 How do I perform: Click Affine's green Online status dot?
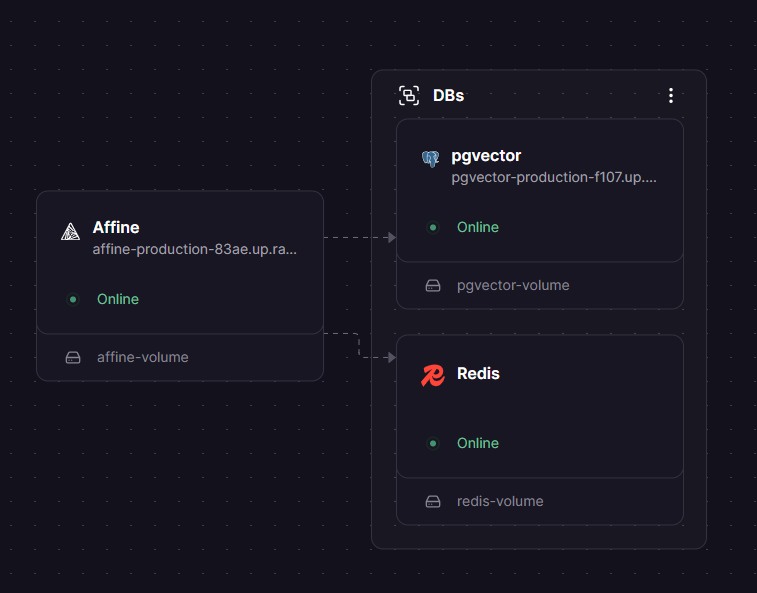point(73,299)
